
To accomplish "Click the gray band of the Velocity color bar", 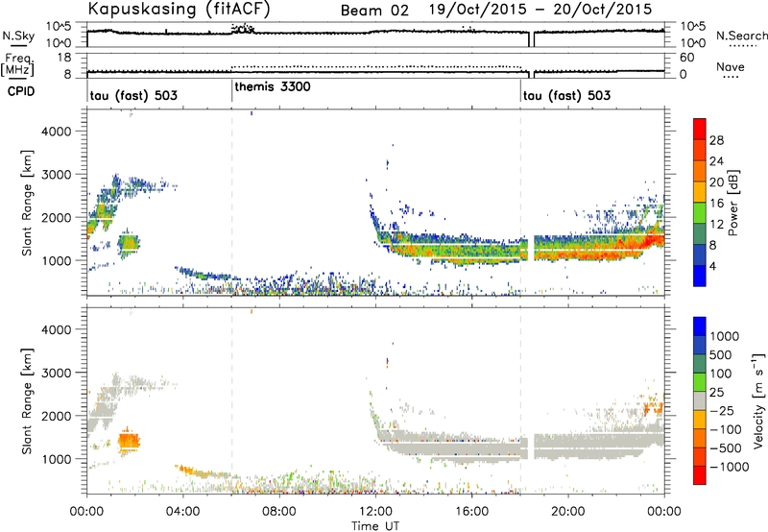I will click(x=700, y=400).
